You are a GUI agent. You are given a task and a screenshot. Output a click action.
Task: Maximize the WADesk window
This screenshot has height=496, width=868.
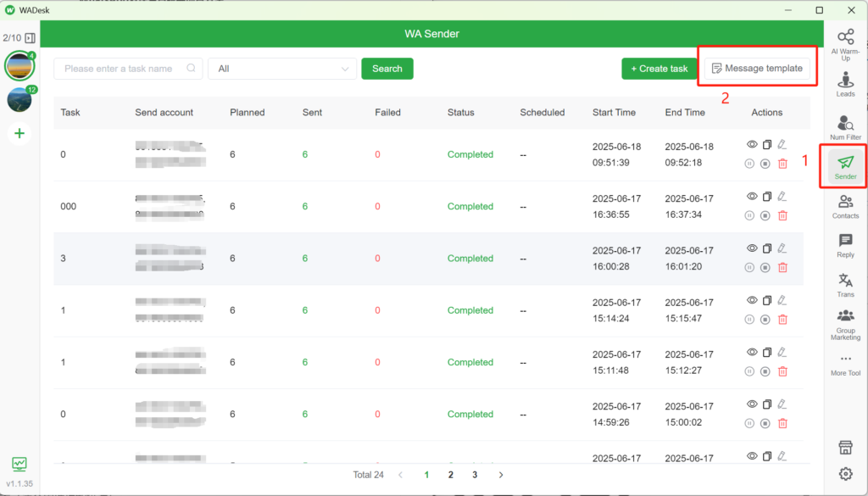pos(820,10)
